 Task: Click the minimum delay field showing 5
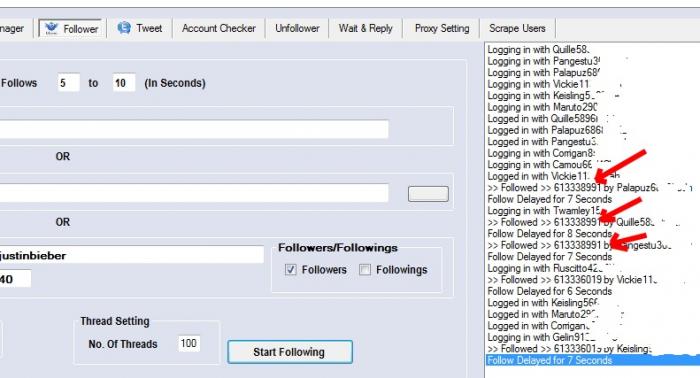68,83
